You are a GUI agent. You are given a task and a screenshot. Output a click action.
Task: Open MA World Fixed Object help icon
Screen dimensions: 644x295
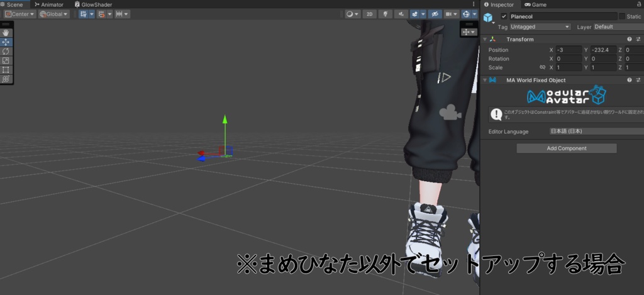629,80
